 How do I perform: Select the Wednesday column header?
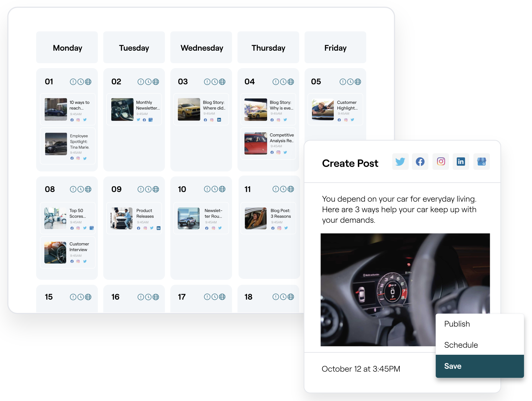(202, 48)
